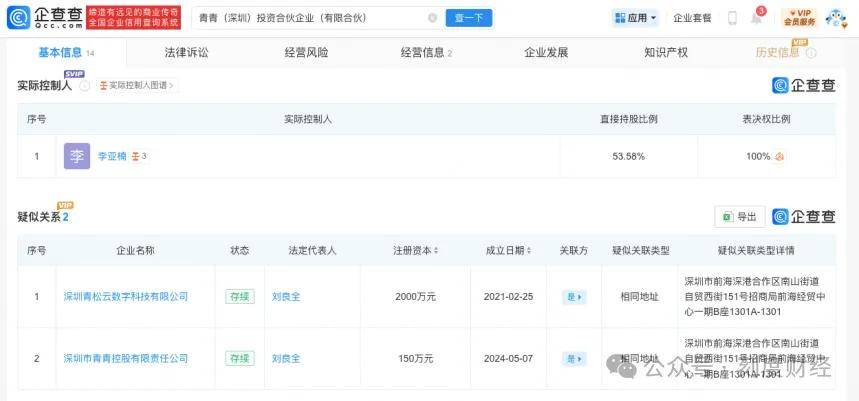
Task: Expand the 是 关联方 arrow for 深圳市青青控股
Action: tap(574, 359)
